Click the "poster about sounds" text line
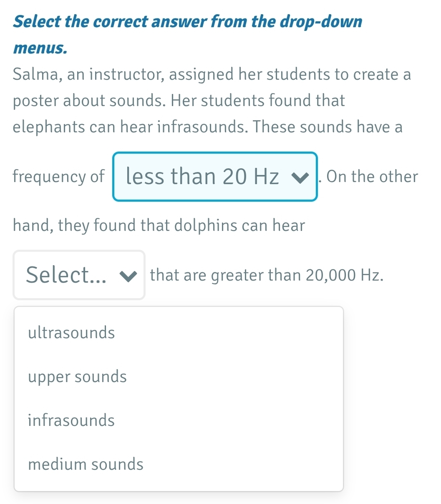 [x=179, y=101]
